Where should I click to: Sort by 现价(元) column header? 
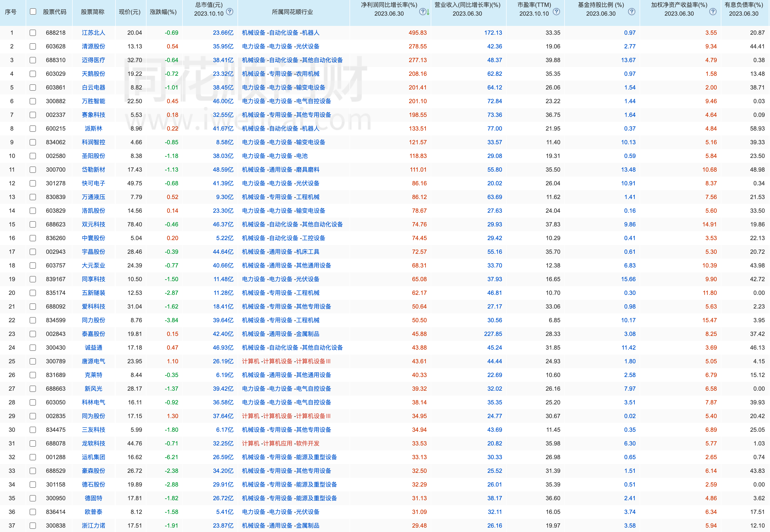(130, 12)
